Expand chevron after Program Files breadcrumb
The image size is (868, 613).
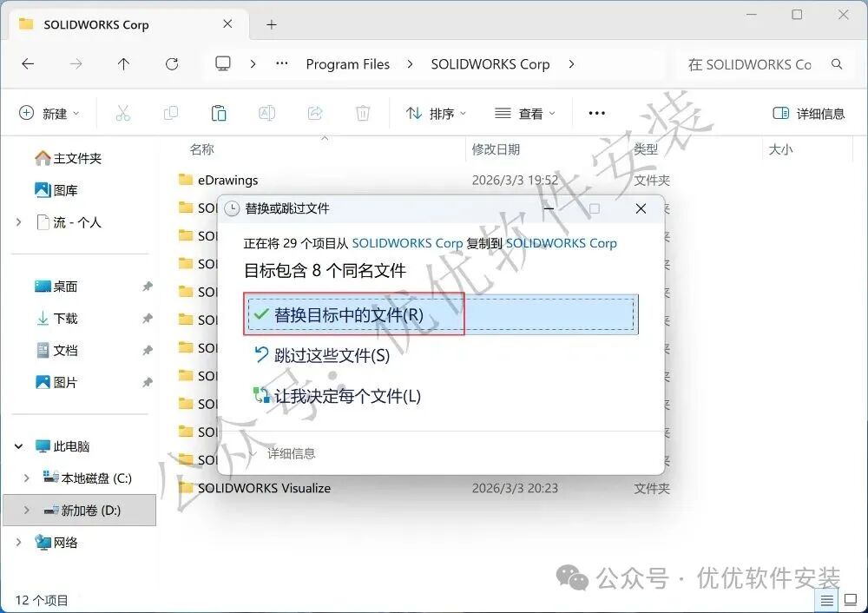pyautogui.click(x=410, y=64)
